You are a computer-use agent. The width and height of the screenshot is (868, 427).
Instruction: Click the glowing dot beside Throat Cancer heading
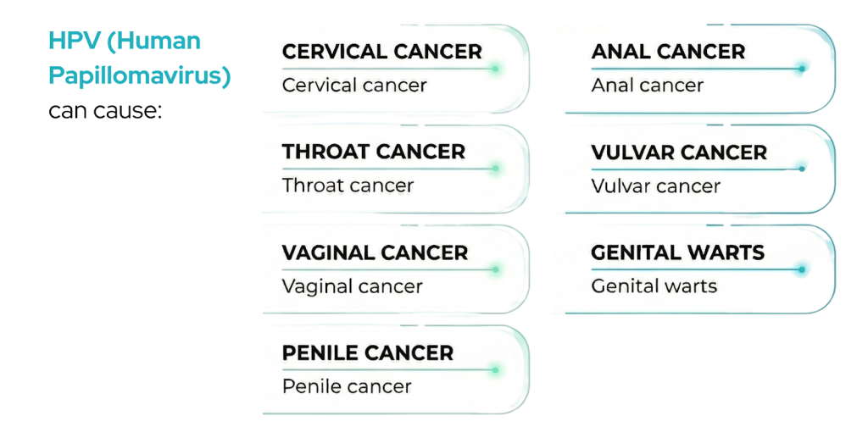tap(496, 169)
